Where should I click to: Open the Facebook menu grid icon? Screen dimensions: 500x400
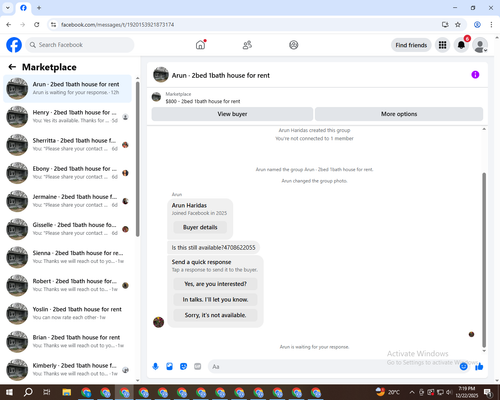click(x=442, y=45)
